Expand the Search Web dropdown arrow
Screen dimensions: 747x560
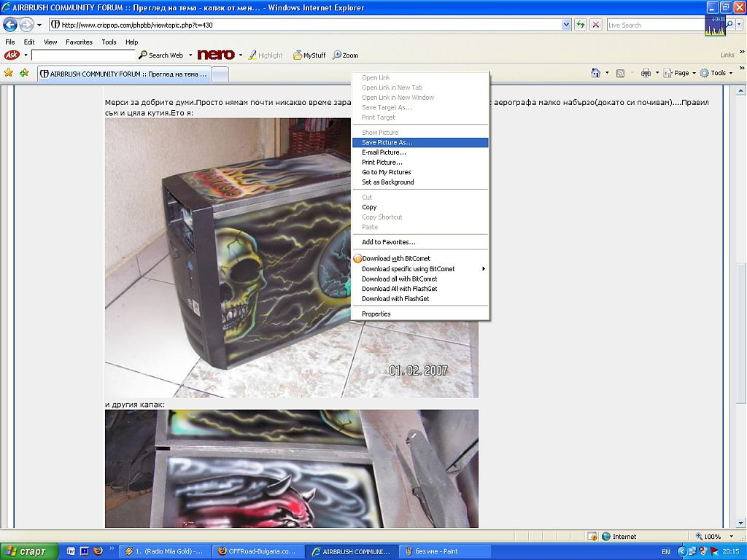point(190,55)
